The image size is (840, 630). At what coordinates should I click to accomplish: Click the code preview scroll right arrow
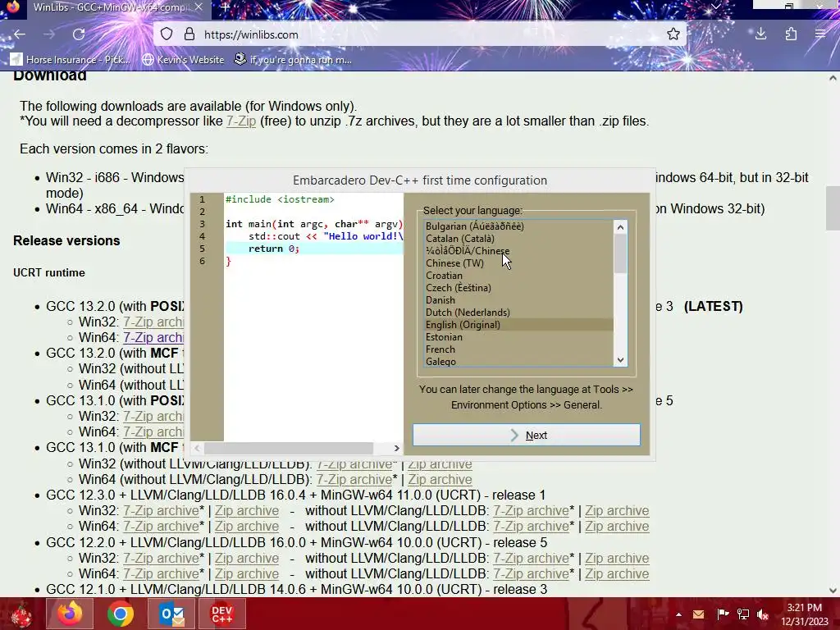coord(396,448)
